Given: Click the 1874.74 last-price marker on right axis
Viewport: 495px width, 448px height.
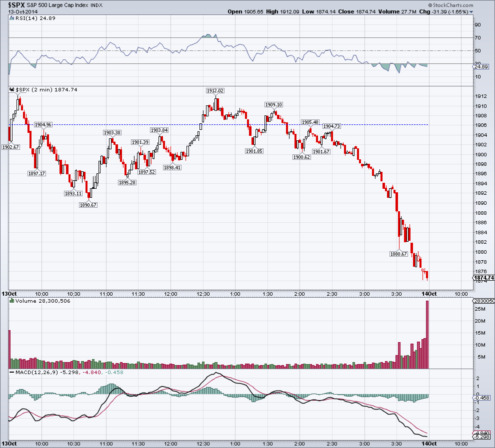Looking at the screenshot, I should point(481,278).
